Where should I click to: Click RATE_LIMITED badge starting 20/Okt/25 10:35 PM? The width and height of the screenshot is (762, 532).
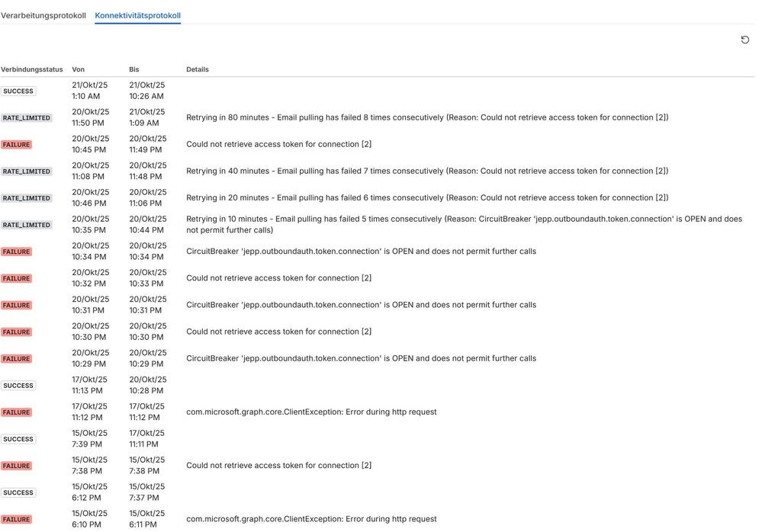[x=26, y=225]
